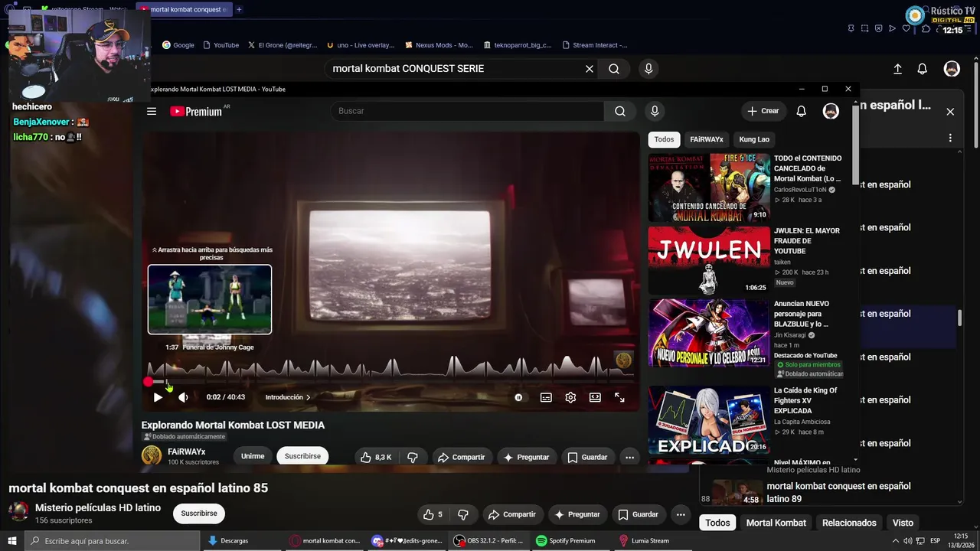This screenshot has height=551, width=980.
Task: Click the upload icon in background YouTube
Action: coord(898,69)
